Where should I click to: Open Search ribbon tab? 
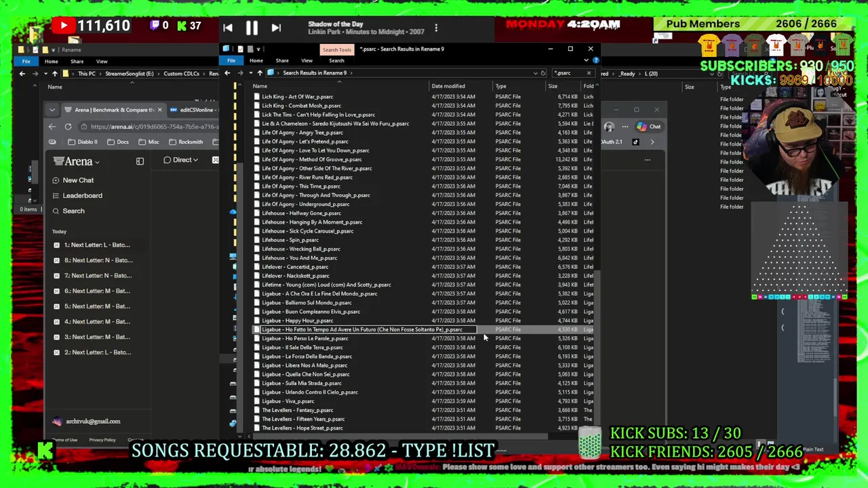336,60
